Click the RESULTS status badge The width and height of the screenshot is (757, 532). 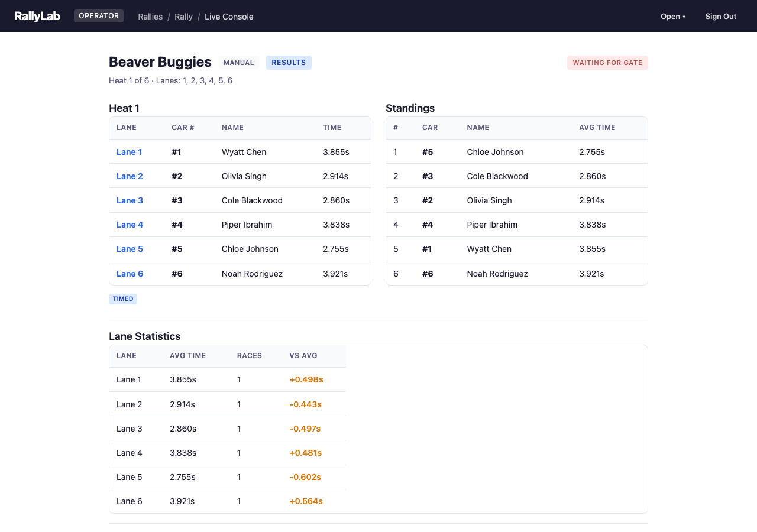point(289,62)
